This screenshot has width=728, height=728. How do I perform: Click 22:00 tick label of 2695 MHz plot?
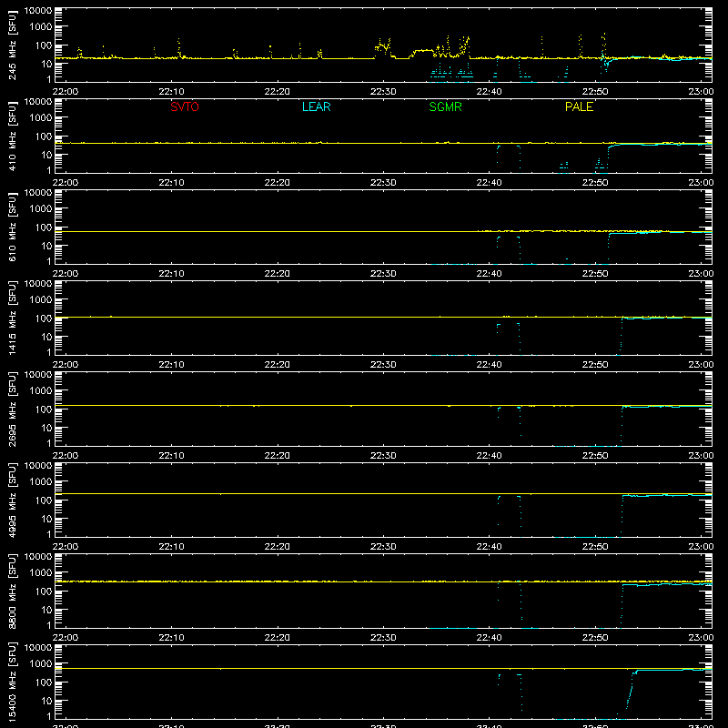(66, 456)
